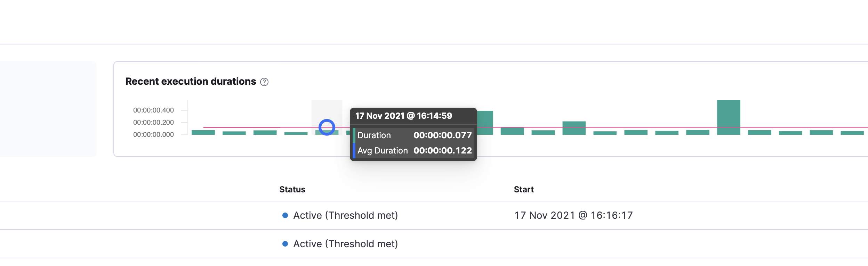Sort by the Status column header
The image size is (868, 266).
(x=292, y=190)
